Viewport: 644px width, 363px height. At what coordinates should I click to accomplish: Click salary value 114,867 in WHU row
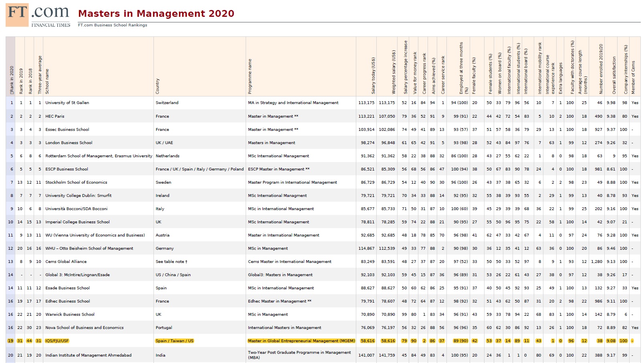(366, 249)
